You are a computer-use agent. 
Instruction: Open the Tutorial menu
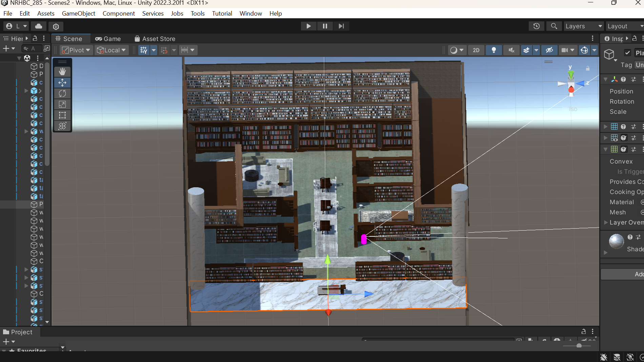click(x=222, y=13)
